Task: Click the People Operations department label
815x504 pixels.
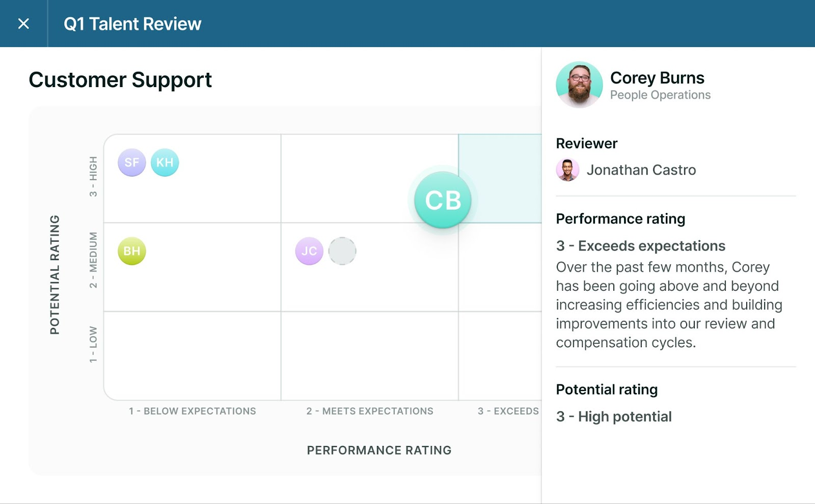Action: pyautogui.click(x=660, y=95)
